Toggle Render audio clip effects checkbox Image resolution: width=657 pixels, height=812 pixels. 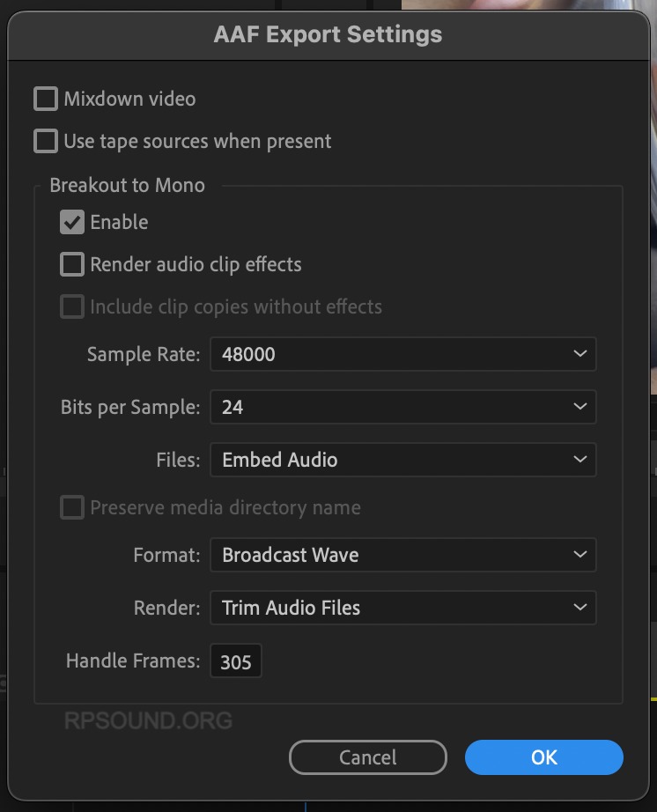point(72,264)
